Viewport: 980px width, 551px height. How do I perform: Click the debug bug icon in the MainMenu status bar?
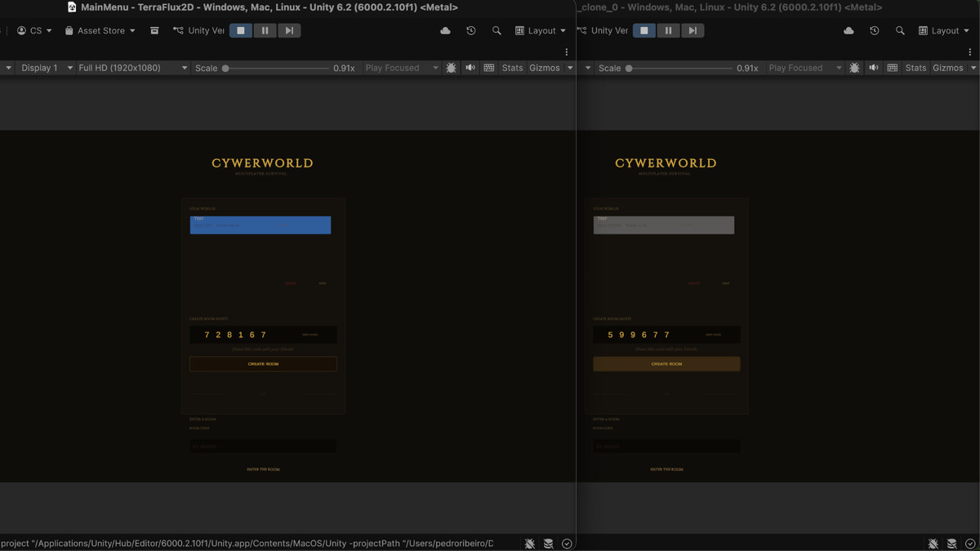pos(530,544)
